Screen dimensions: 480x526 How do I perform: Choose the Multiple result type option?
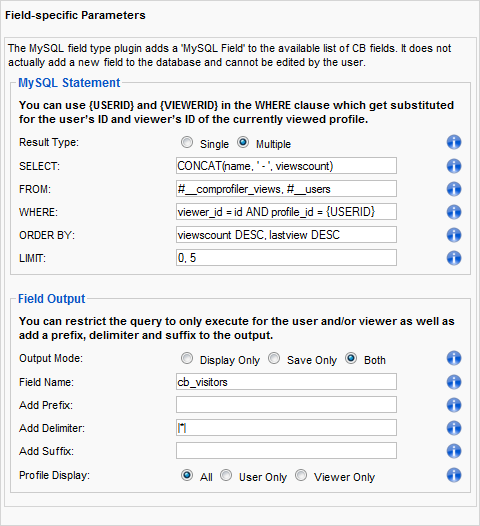pyautogui.click(x=243, y=143)
